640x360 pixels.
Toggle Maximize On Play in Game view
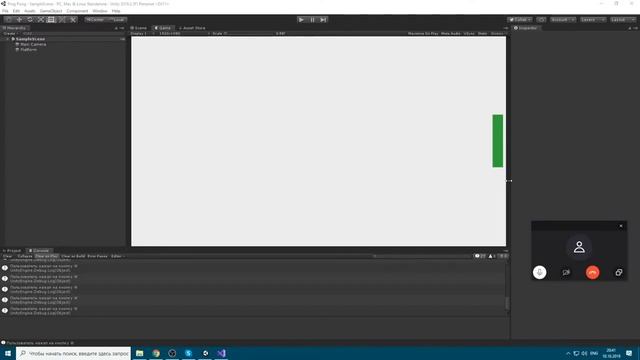point(423,33)
